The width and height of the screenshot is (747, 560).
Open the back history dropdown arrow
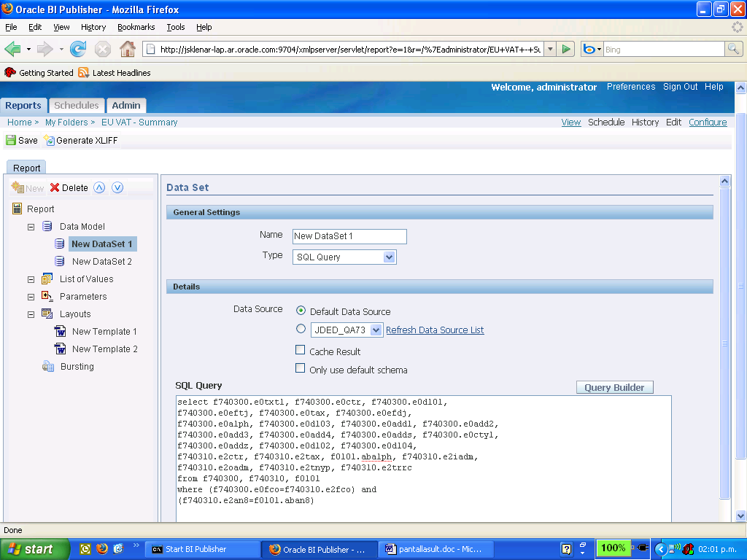(x=28, y=49)
